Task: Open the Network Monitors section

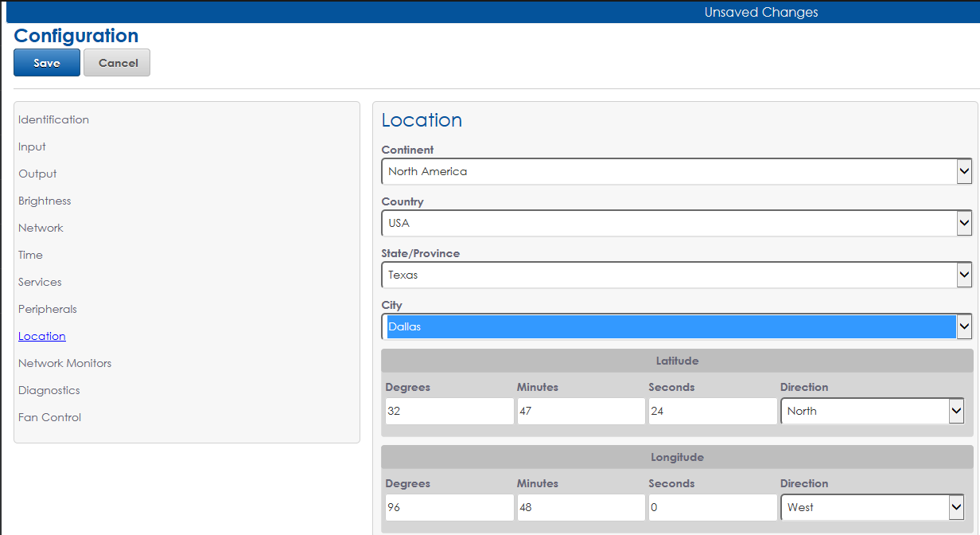Action: click(x=64, y=363)
